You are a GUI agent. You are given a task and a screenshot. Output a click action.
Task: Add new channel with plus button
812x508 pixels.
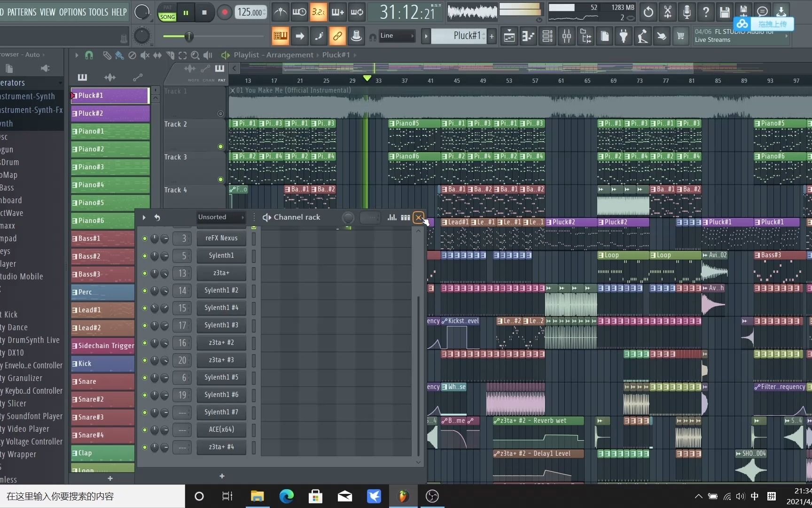pos(222,476)
